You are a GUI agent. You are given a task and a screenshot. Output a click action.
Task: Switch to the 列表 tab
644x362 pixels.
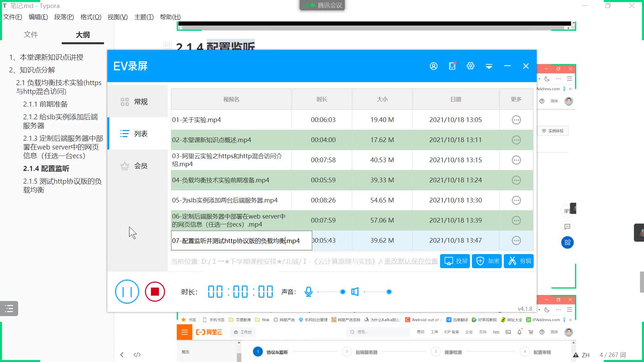point(138,134)
